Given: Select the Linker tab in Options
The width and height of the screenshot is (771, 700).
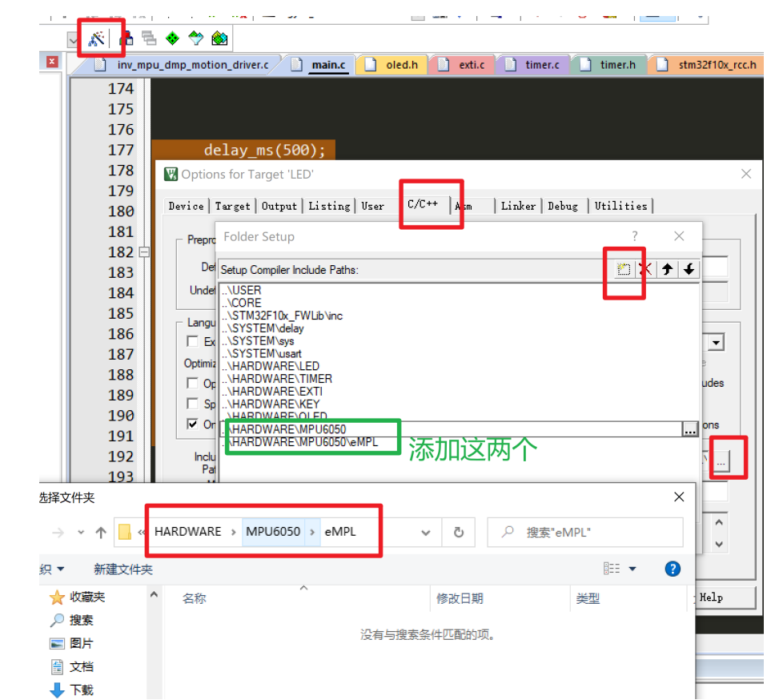Looking at the screenshot, I should tap(518, 206).
